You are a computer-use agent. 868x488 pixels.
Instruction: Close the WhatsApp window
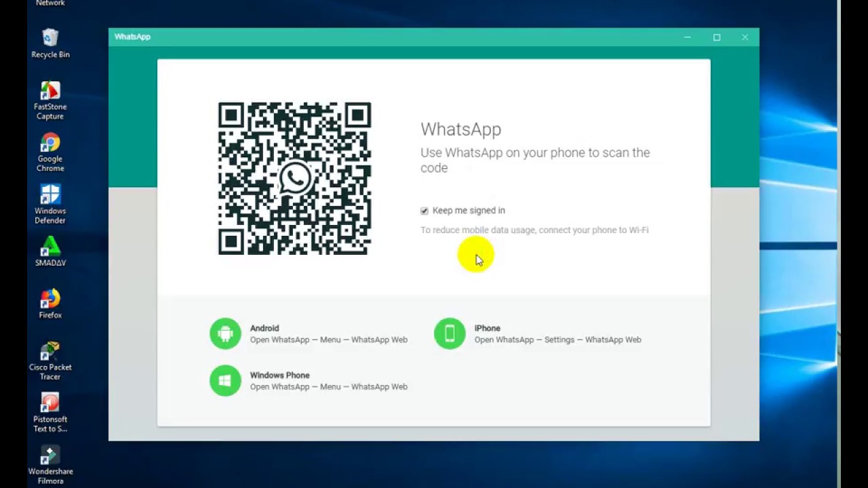pos(745,37)
